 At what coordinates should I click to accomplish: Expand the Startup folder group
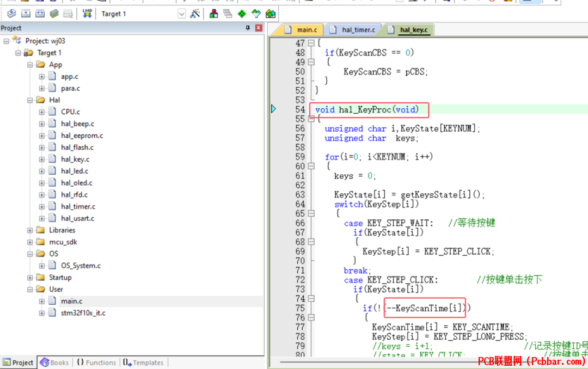[x=30, y=278]
